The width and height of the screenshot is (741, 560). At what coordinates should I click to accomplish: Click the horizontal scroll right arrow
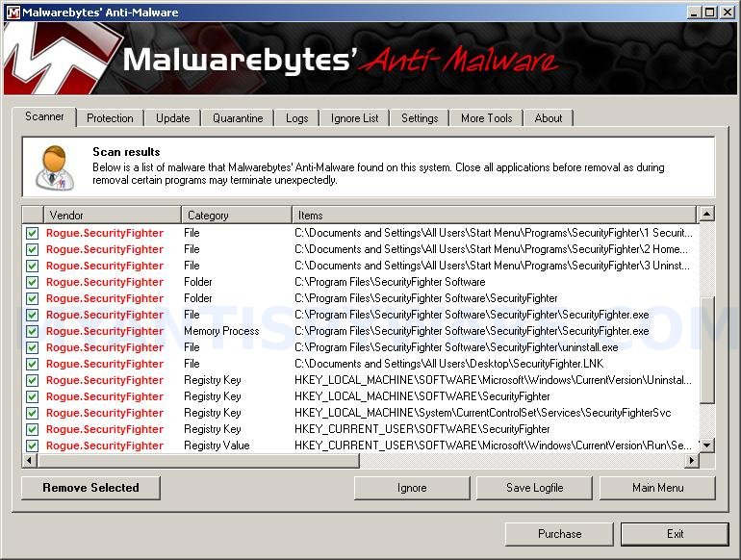(692, 460)
